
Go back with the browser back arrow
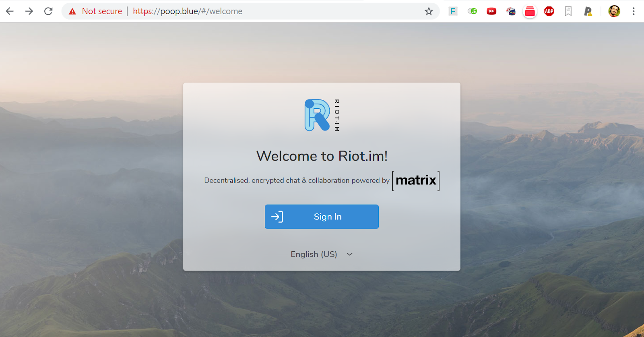(x=10, y=11)
